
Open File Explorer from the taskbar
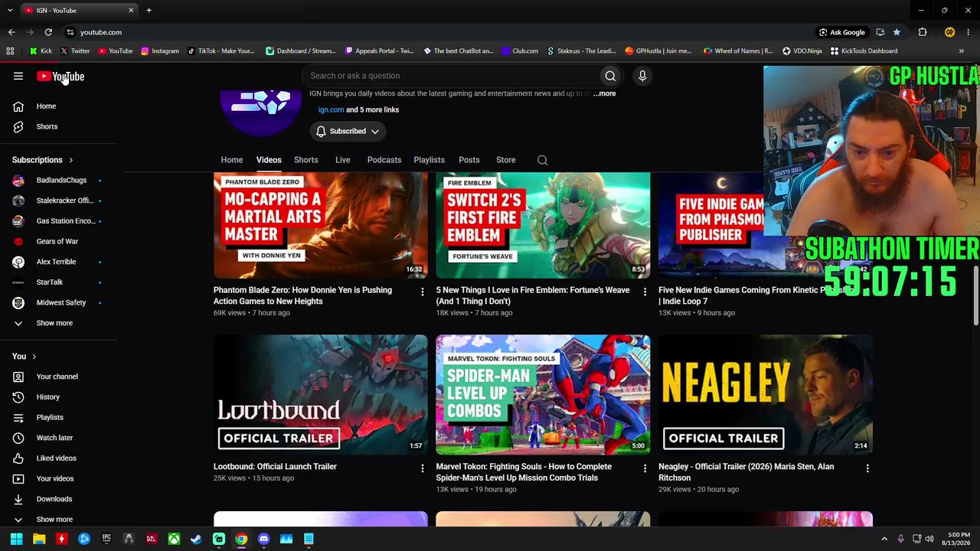pyautogui.click(x=39, y=539)
